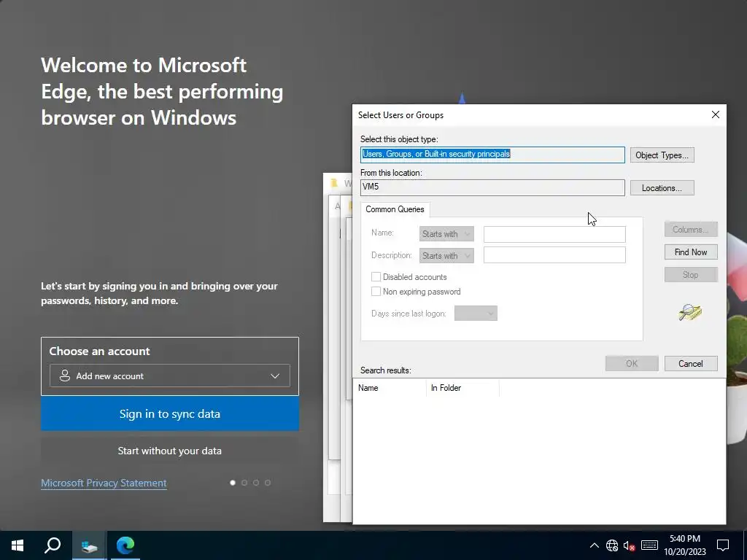747x560 pixels.
Task: Select the first page indicator dot
Action: pyautogui.click(x=233, y=483)
